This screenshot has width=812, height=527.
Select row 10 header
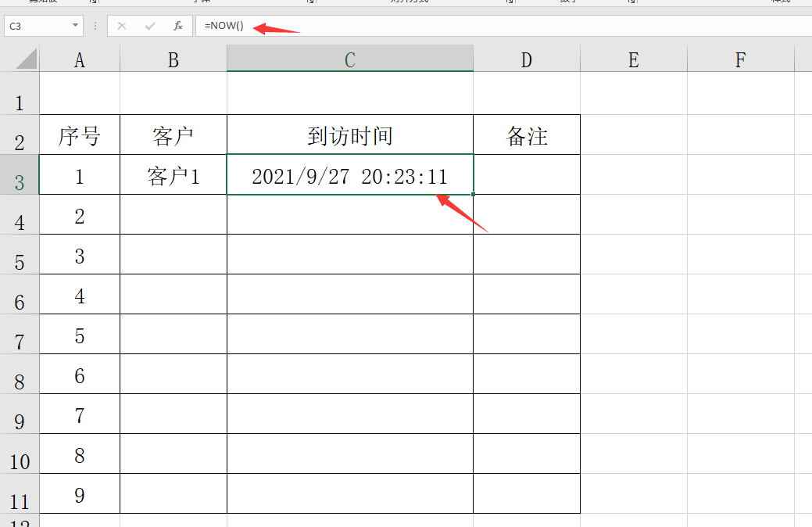(x=20, y=454)
